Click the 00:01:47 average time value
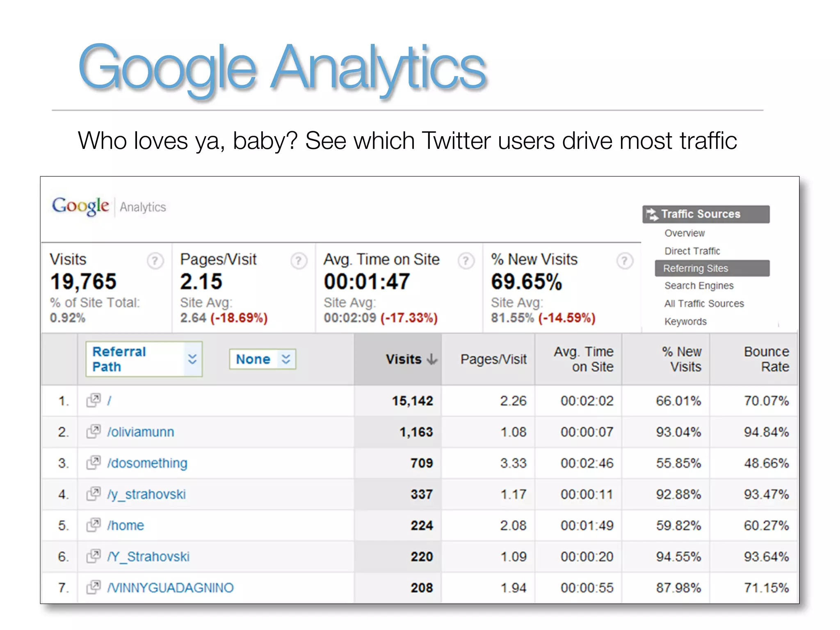840x630 pixels. pos(367,282)
